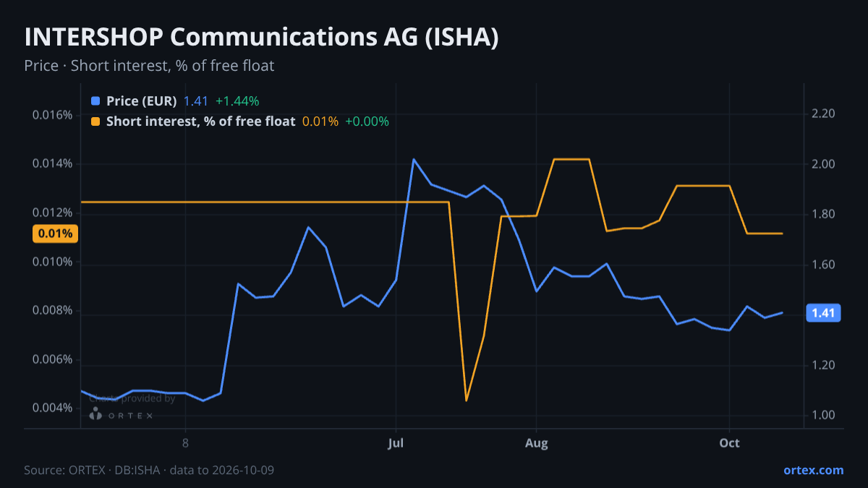The height and width of the screenshot is (488, 868).
Task: Click the 1.80 right axis label
Action: [824, 215]
